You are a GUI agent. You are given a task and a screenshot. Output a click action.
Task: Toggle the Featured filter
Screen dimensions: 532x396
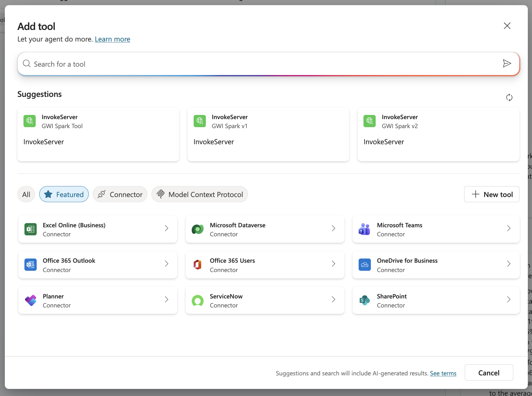[x=64, y=194]
